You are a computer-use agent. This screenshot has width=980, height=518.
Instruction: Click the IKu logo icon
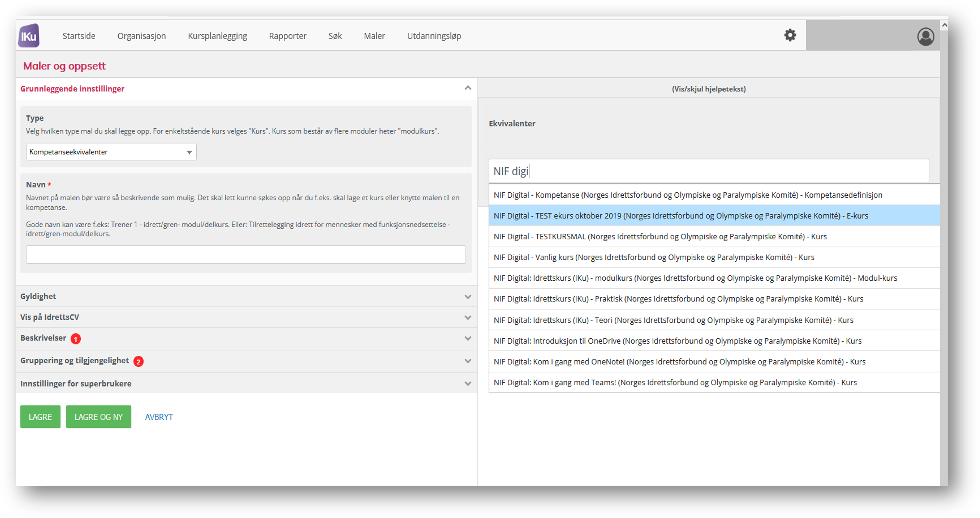point(29,35)
